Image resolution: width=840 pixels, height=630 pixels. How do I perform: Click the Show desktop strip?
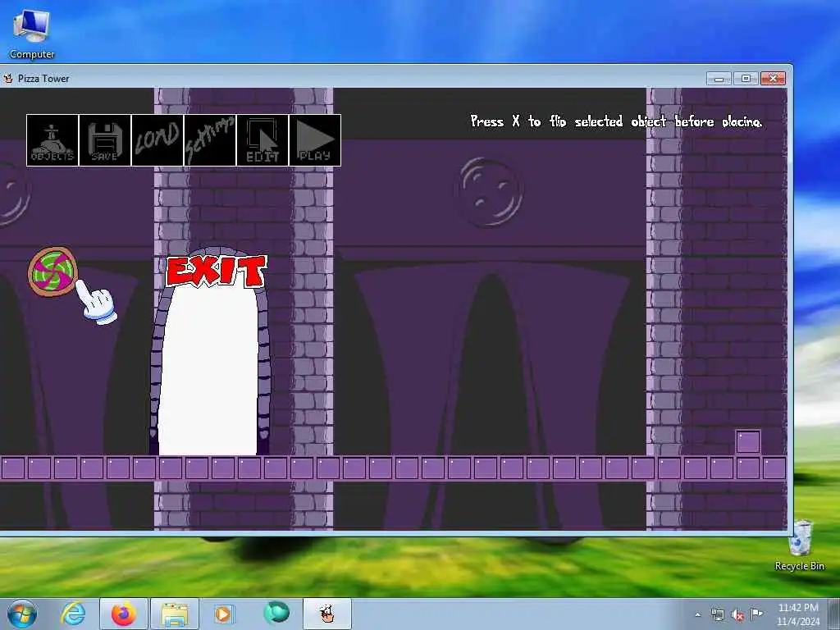click(834, 614)
